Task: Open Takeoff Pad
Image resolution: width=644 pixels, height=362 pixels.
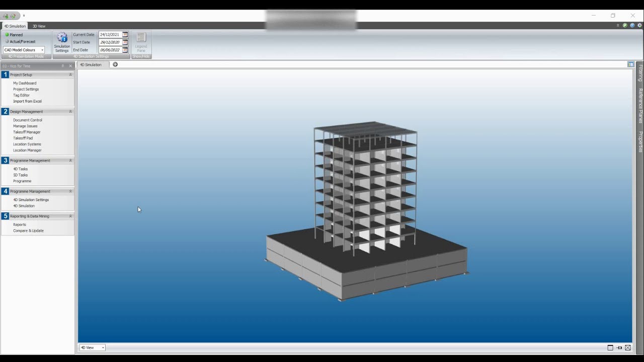Action: [x=23, y=138]
